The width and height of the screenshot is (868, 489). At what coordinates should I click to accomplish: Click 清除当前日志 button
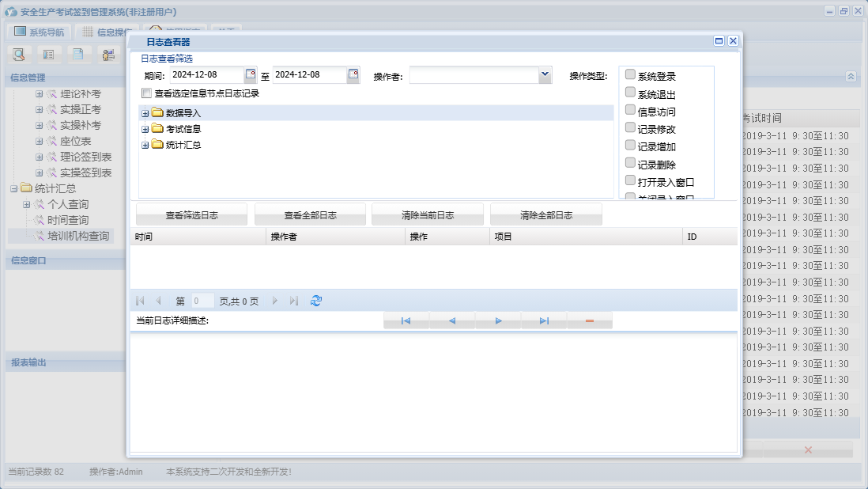tap(428, 215)
